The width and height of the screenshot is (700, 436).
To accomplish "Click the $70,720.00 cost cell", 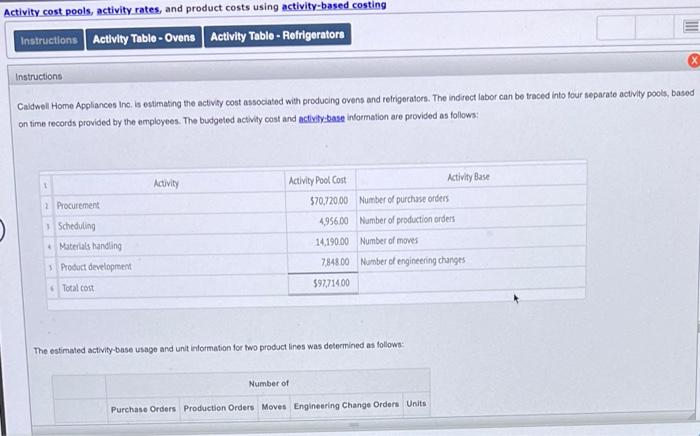I will pyautogui.click(x=321, y=201).
